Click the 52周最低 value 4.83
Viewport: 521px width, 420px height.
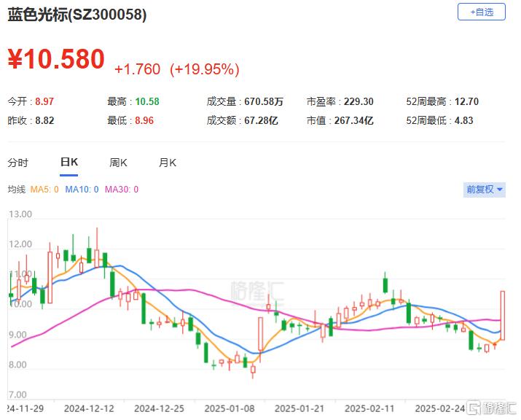click(x=463, y=120)
